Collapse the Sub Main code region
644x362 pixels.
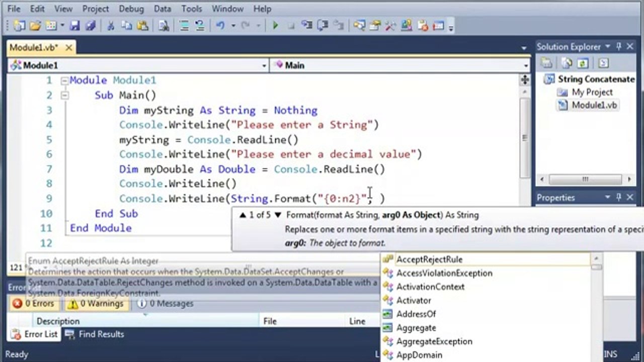(x=64, y=95)
